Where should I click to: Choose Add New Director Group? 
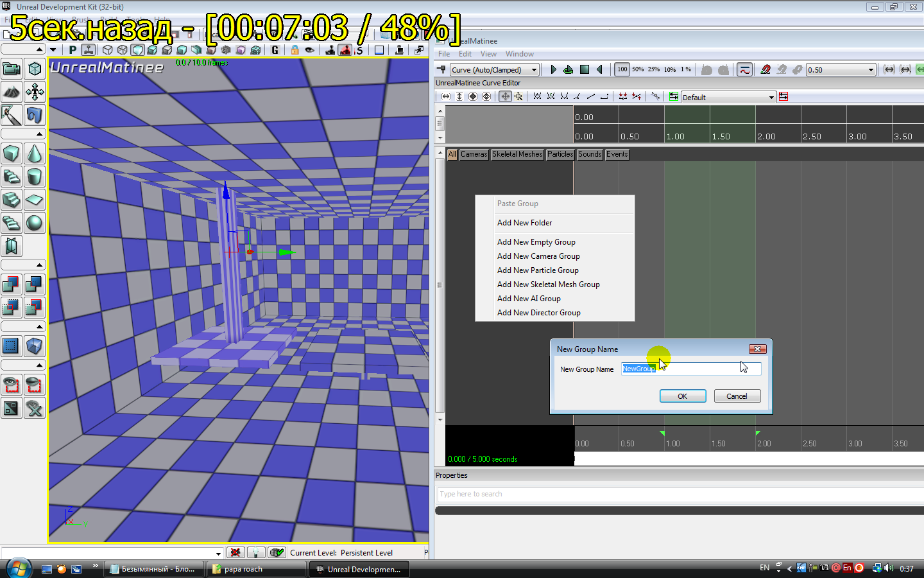point(554,313)
